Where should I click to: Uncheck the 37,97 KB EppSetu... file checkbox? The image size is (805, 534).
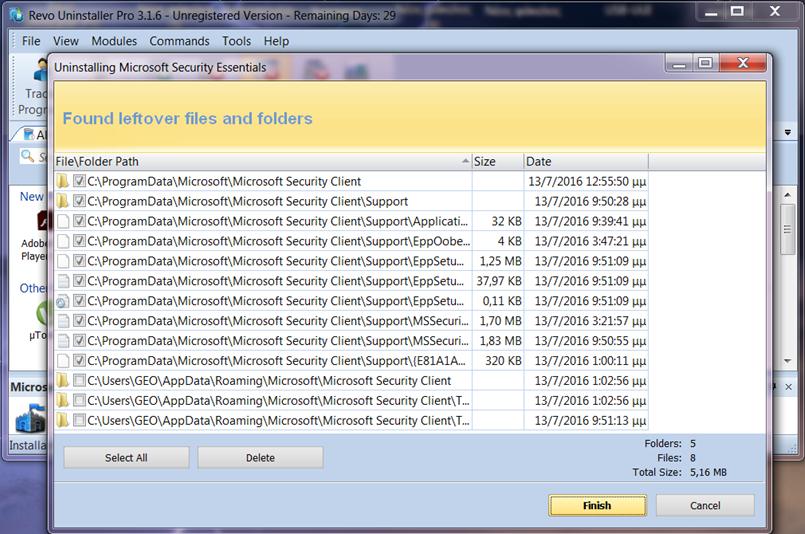[x=79, y=280]
